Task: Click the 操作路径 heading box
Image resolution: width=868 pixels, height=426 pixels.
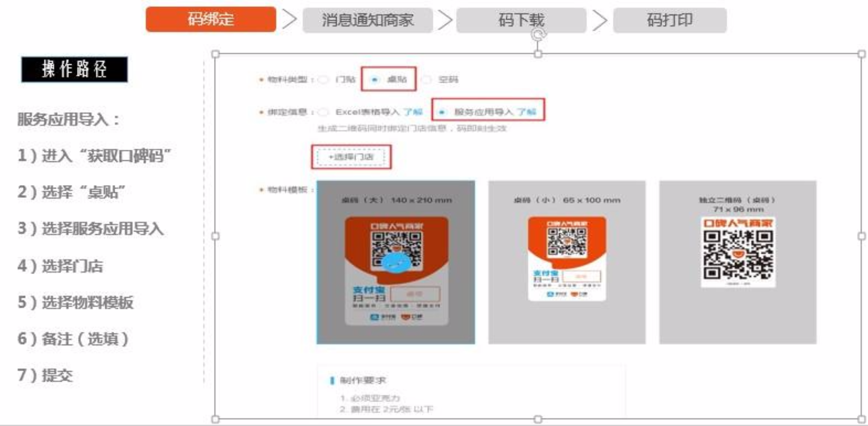Action: point(74,70)
